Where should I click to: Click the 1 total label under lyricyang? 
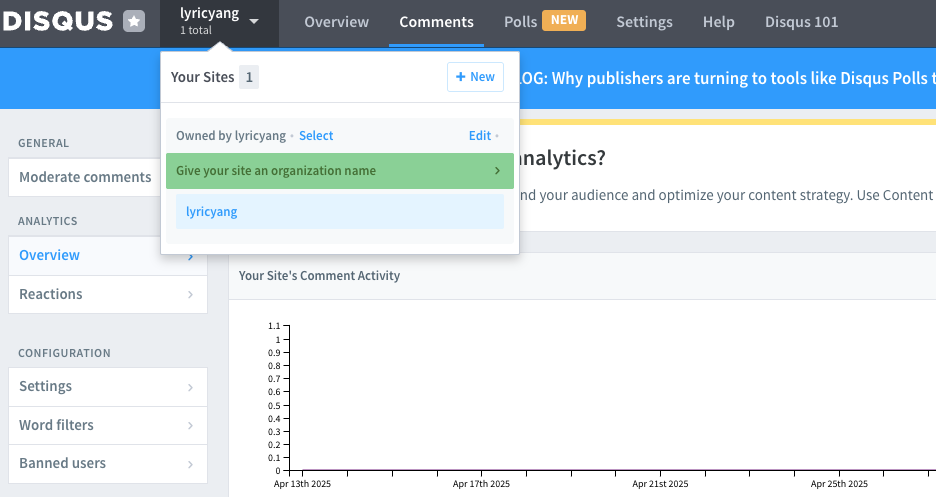pos(196,30)
